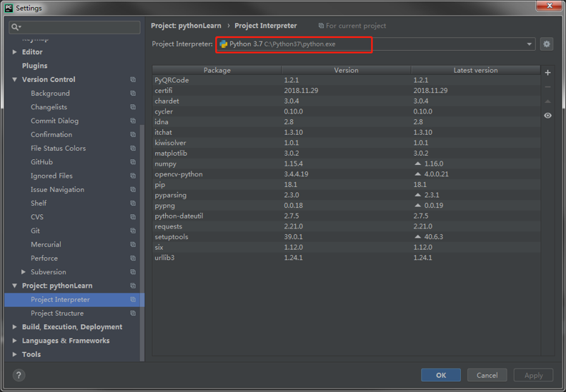The width and height of the screenshot is (566, 392).
Task: Click project-level icon beside Mercurial
Action: [133, 244]
